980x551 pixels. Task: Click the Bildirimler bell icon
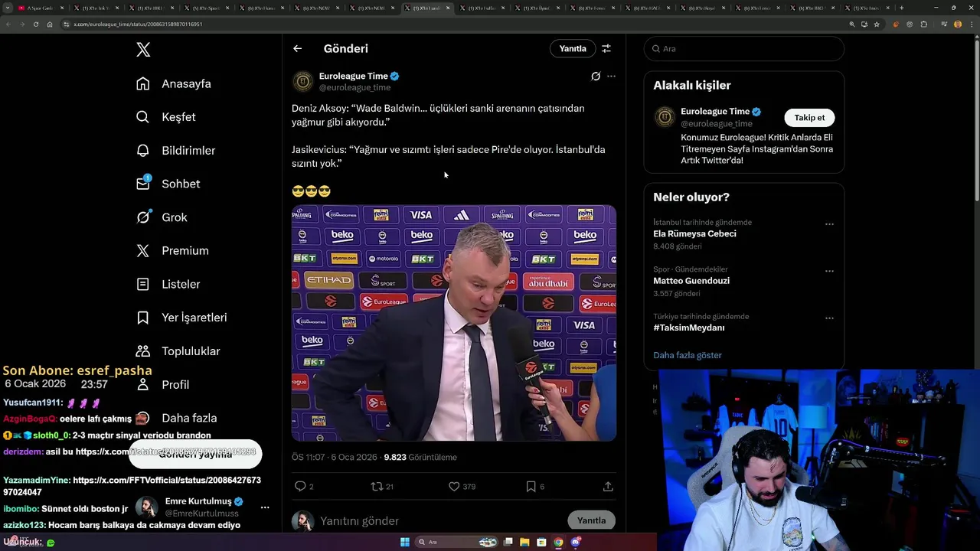143,151
